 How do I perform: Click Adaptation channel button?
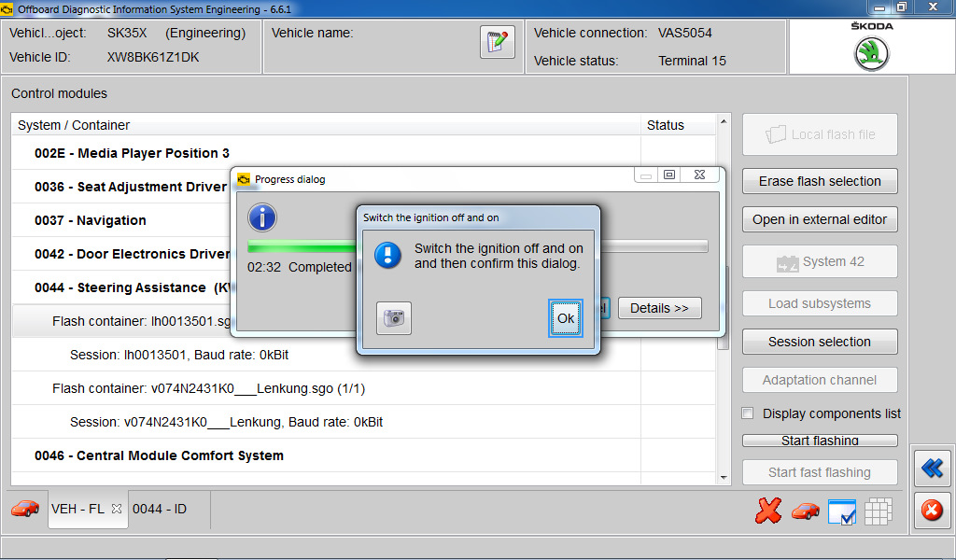tap(820, 380)
